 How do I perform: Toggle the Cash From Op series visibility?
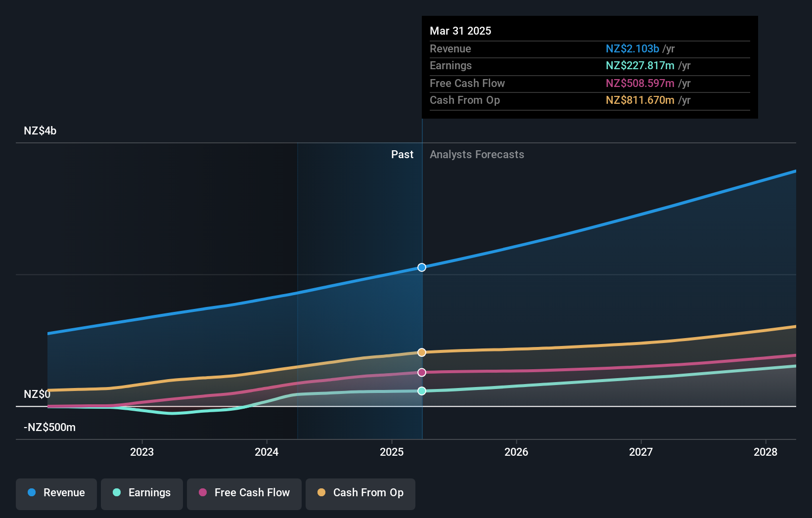[x=360, y=493]
